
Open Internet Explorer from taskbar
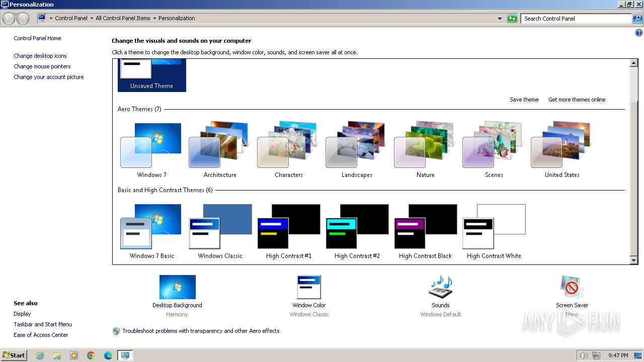point(40,355)
